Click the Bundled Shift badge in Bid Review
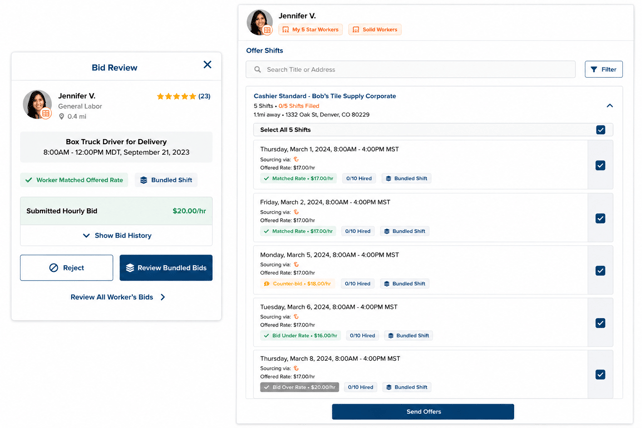Screen dimensions: 642x428 point(166,180)
